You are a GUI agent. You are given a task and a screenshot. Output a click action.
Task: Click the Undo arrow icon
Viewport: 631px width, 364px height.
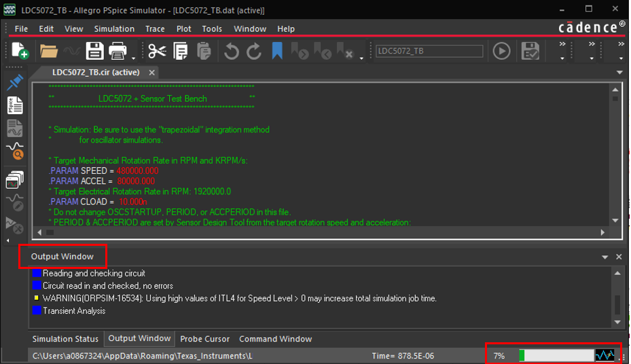tap(232, 51)
